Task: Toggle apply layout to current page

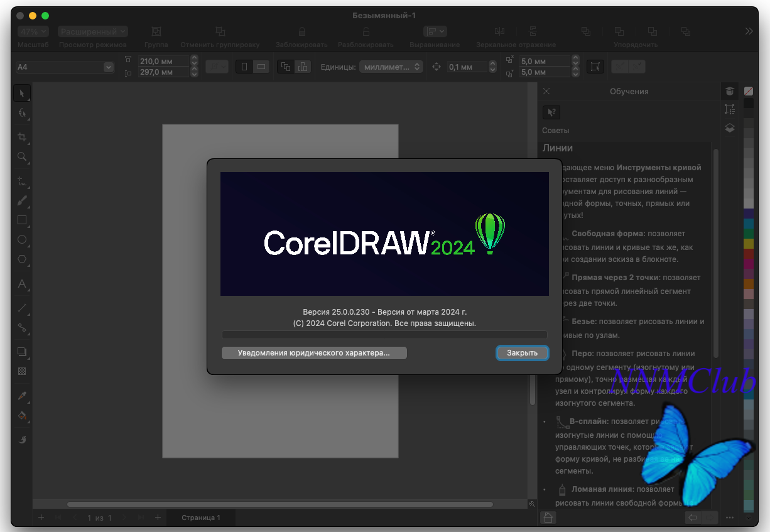Action: (303, 67)
